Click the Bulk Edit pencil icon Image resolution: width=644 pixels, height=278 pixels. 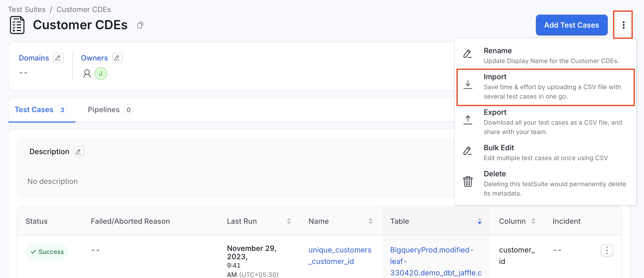point(468,151)
